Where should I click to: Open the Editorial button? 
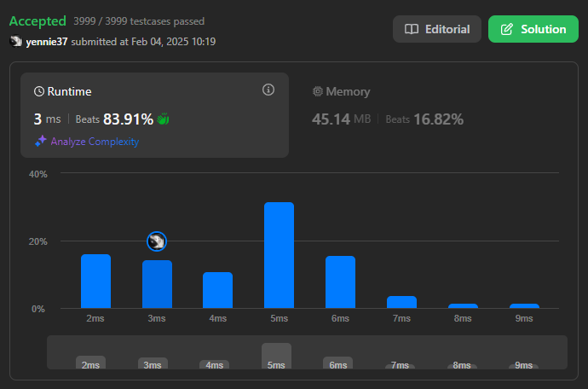(437, 29)
